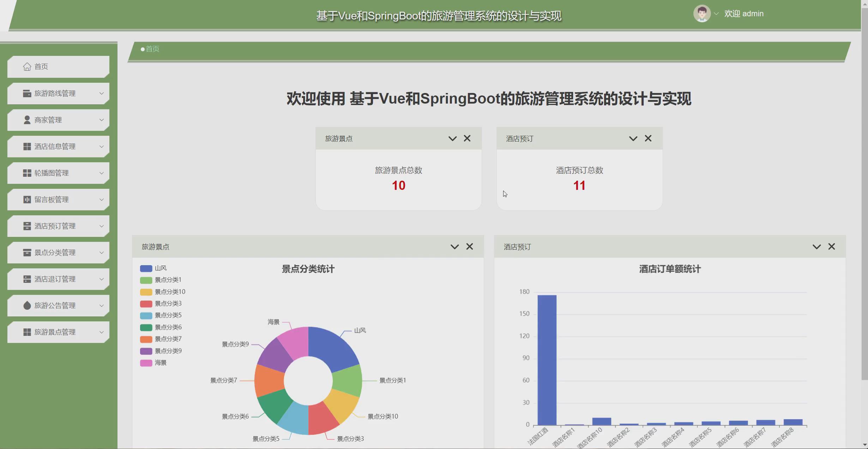Click the 旅游路线管理 folder icon
This screenshot has height=449, width=868.
pos(27,93)
